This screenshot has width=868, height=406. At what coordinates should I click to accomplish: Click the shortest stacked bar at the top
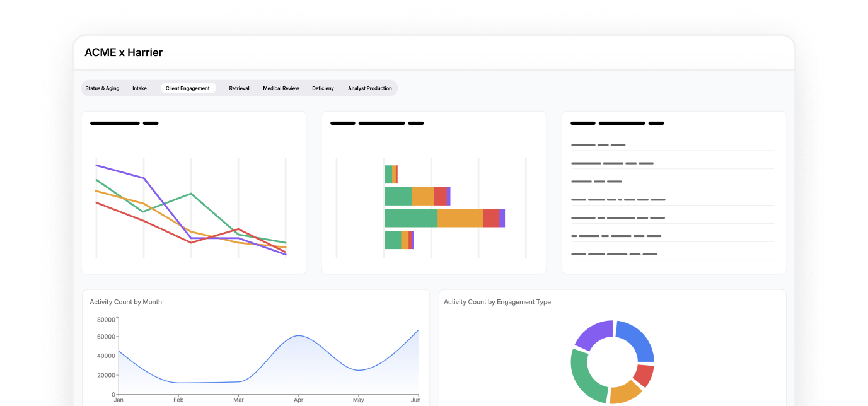[391, 175]
